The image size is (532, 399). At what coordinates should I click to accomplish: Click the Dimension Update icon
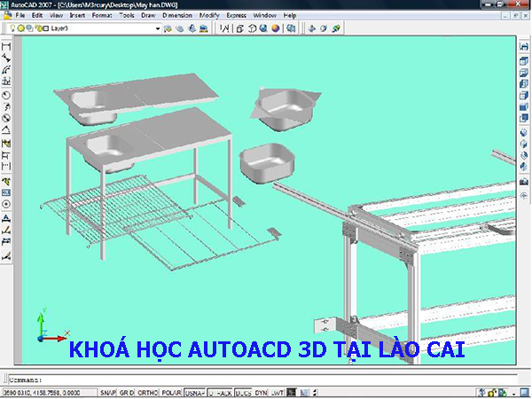tap(6, 241)
